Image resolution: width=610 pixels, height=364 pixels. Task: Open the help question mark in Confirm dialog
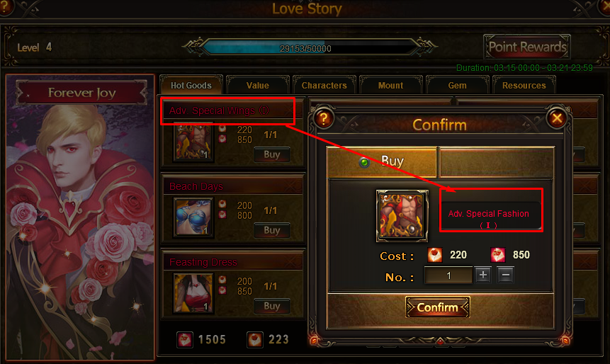(x=324, y=118)
